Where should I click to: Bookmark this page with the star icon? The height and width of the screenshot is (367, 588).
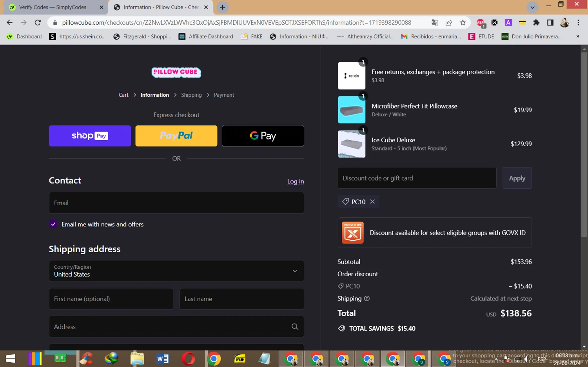463,23
